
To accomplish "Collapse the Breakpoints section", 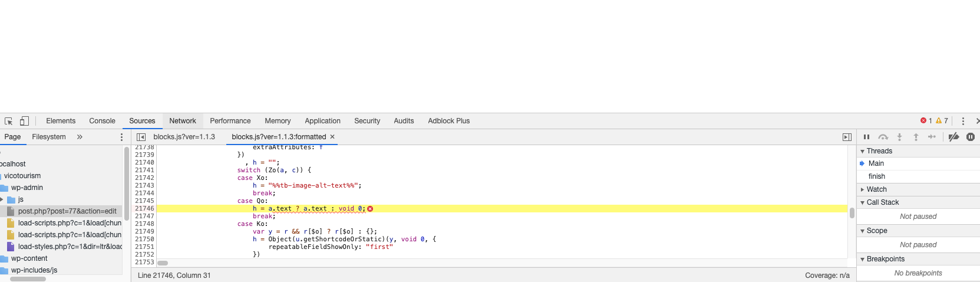I will 885,259.
